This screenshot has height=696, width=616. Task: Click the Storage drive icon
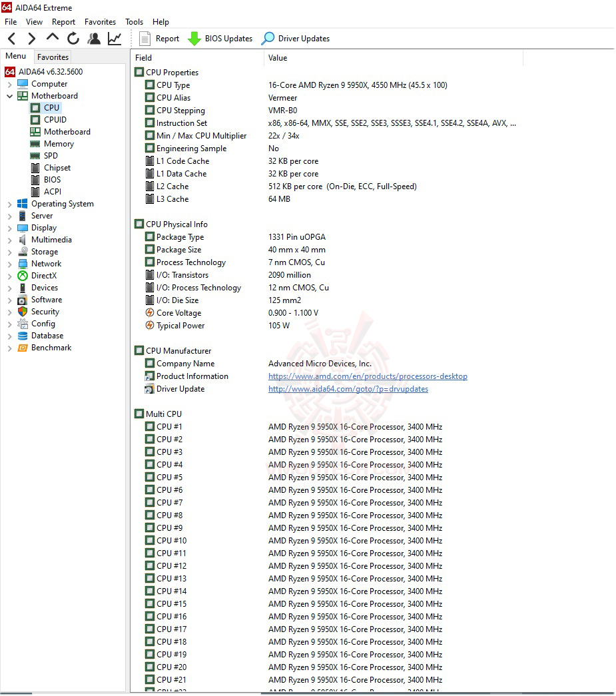pyautogui.click(x=23, y=252)
